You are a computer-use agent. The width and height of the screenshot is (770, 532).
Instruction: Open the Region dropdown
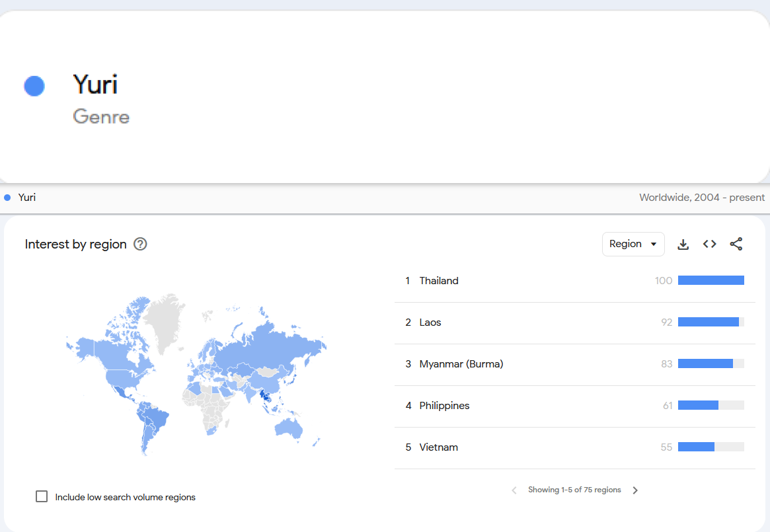click(x=633, y=244)
